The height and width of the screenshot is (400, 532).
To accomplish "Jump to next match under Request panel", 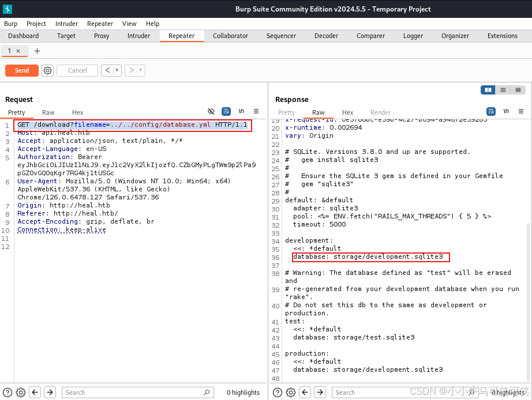I will click(x=50, y=393).
